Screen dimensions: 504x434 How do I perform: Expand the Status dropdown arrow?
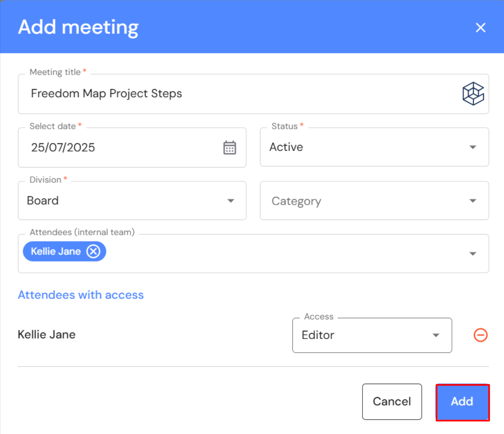pyautogui.click(x=473, y=147)
